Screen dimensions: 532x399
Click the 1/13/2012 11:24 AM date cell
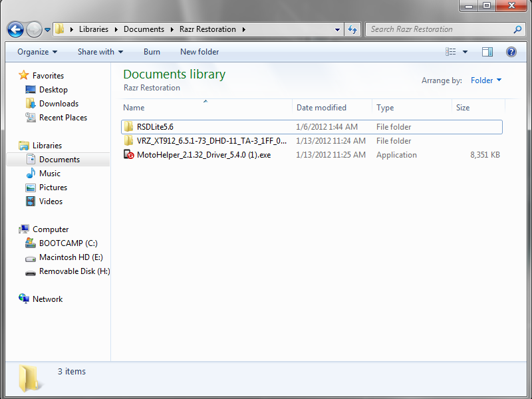tap(331, 141)
